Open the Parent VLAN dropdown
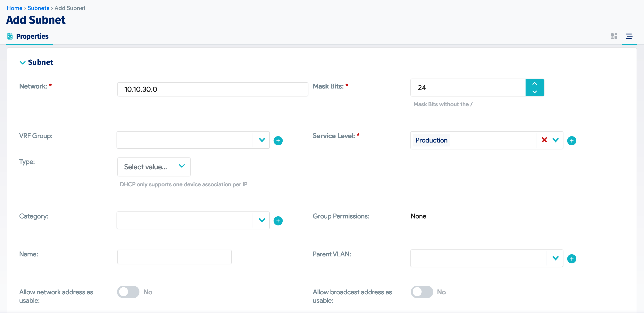Image resolution: width=644 pixels, height=313 pixels. [555, 258]
